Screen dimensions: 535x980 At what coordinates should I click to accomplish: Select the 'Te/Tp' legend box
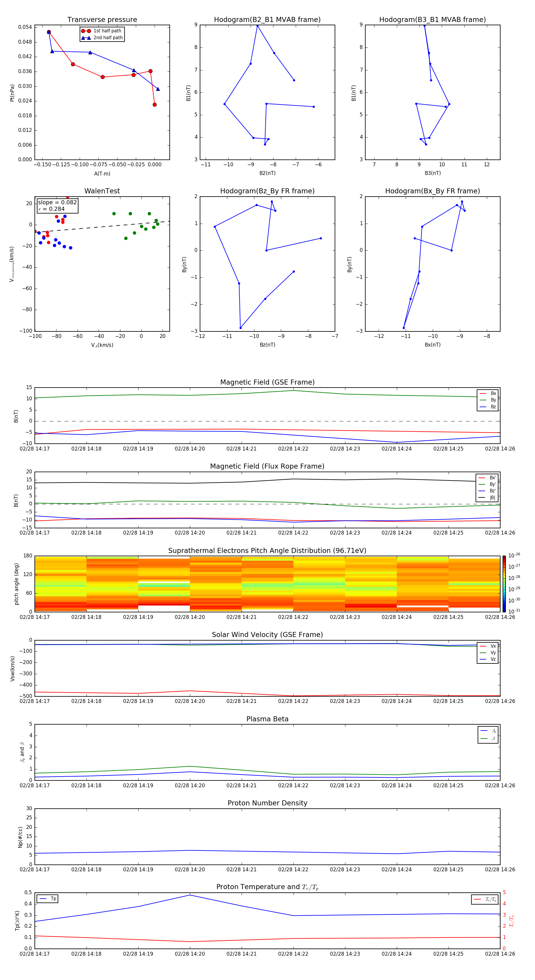pyautogui.click(x=484, y=899)
